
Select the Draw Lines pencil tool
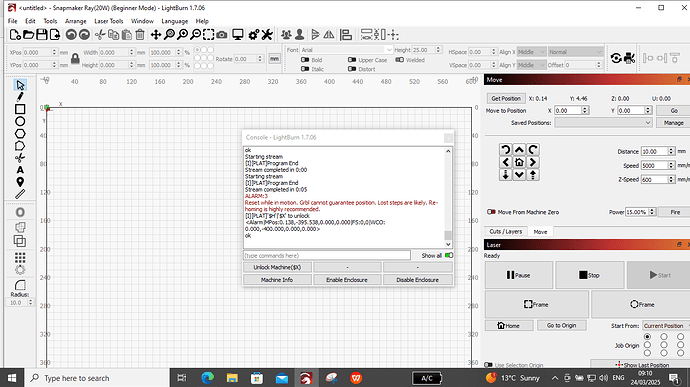(x=20, y=97)
